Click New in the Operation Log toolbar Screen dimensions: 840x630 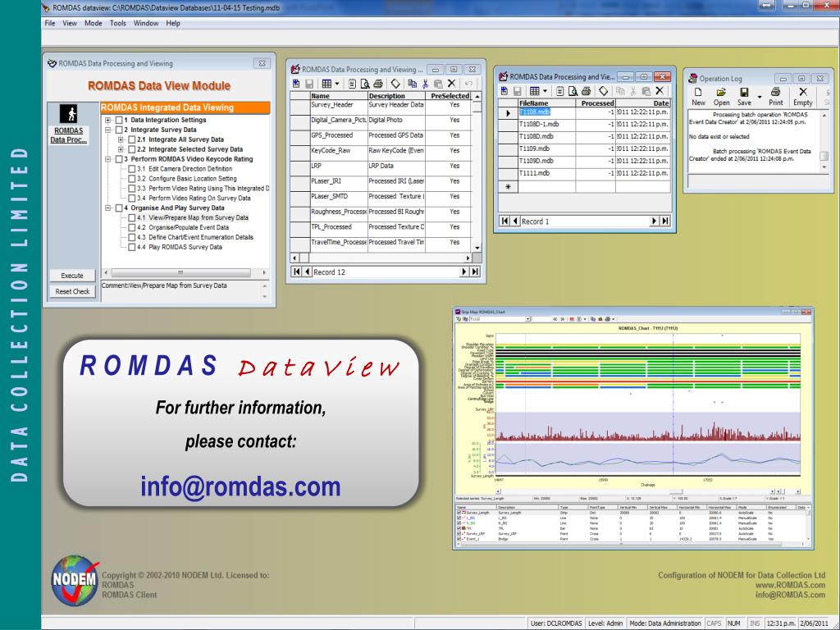coord(698,97)
